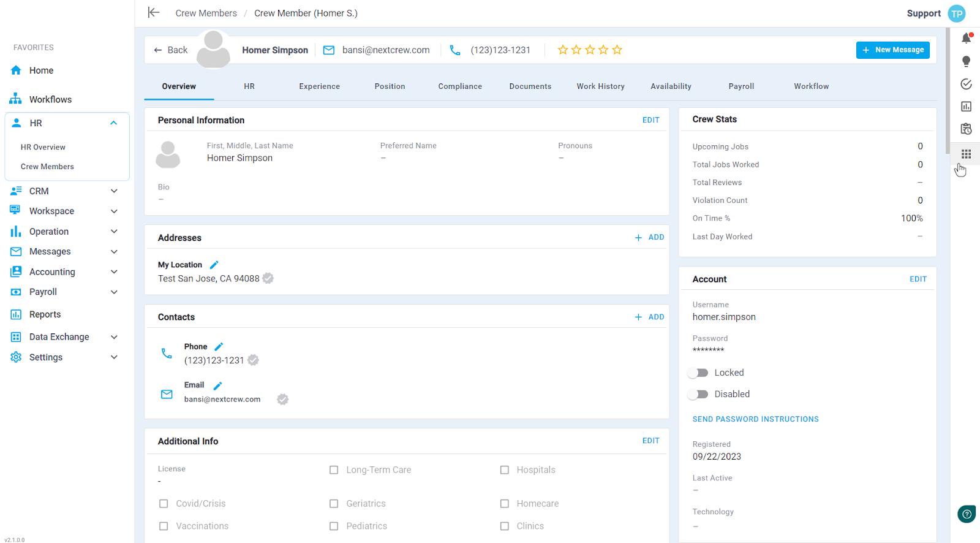
Task: Edit Email contact with pencil icon
Action: point(217,385)
